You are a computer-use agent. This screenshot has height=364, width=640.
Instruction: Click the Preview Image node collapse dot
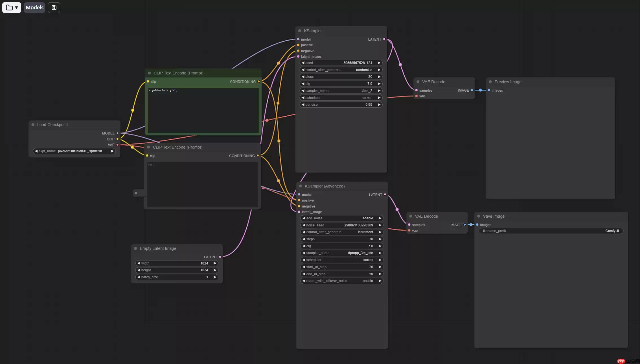coord(490,82)
